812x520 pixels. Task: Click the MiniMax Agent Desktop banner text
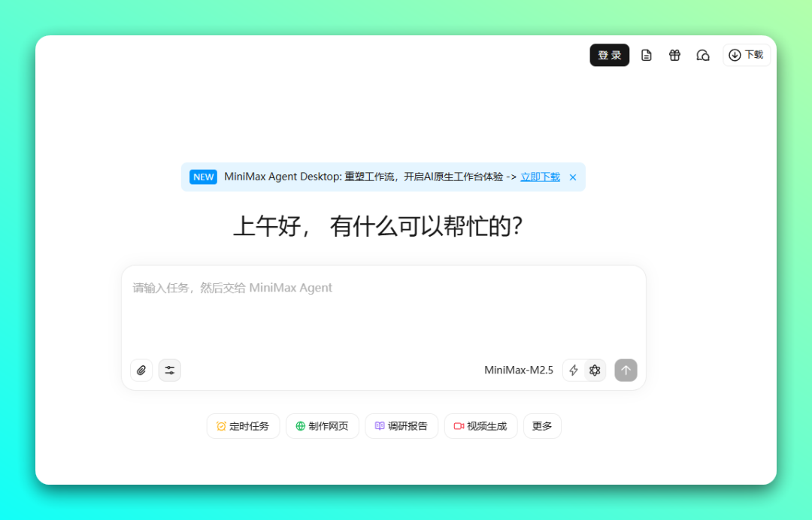click(370, 177)
